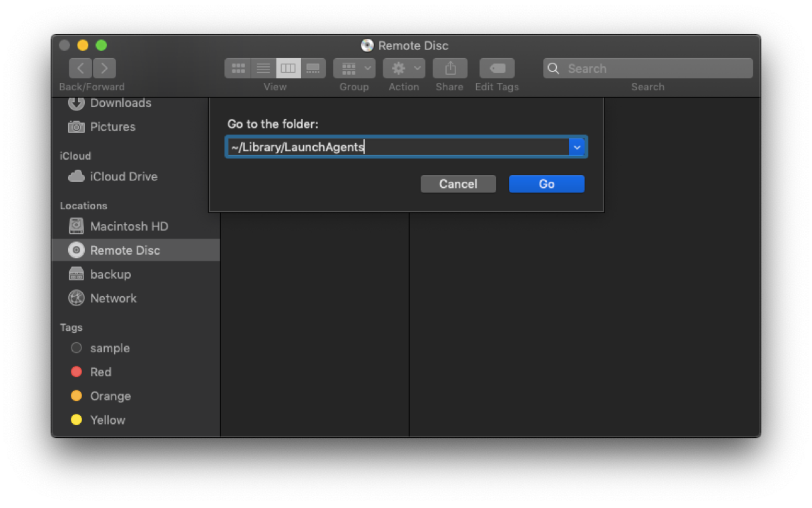The image size is (812, 508).
Task: Click the Tags section header
Action: (71, 328)
